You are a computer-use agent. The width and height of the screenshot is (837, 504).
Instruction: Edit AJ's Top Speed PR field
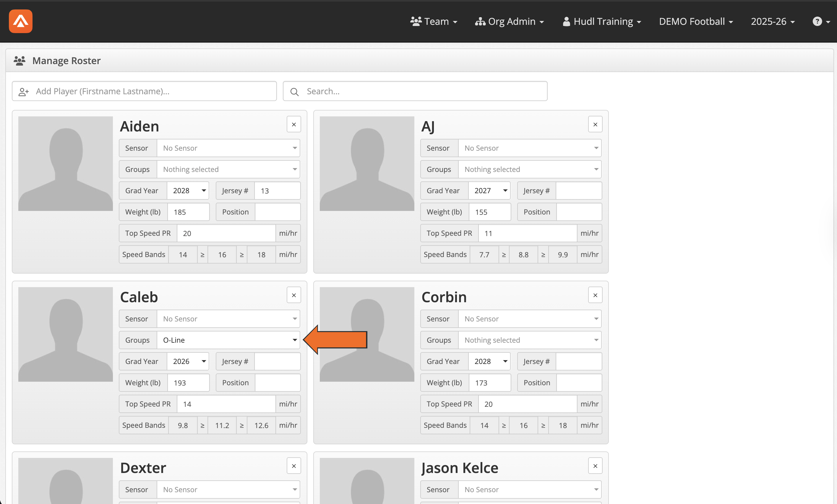(x=528, y=233)
